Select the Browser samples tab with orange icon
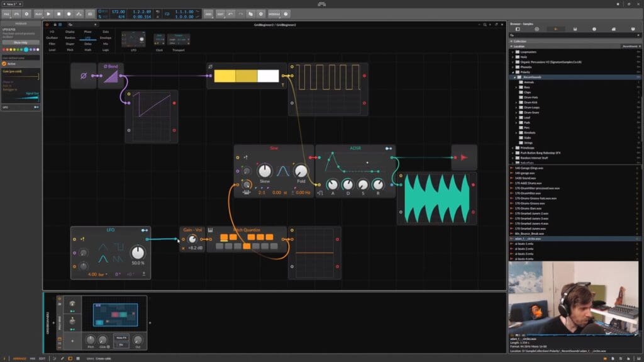This screenshot has width=644, height=362. point(556,29)
